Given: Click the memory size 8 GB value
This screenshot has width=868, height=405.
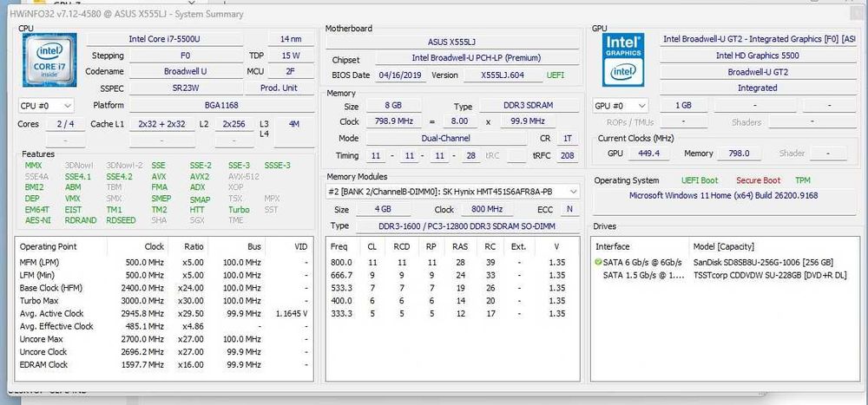Looking at the screenshot, I should click(392, 106).
